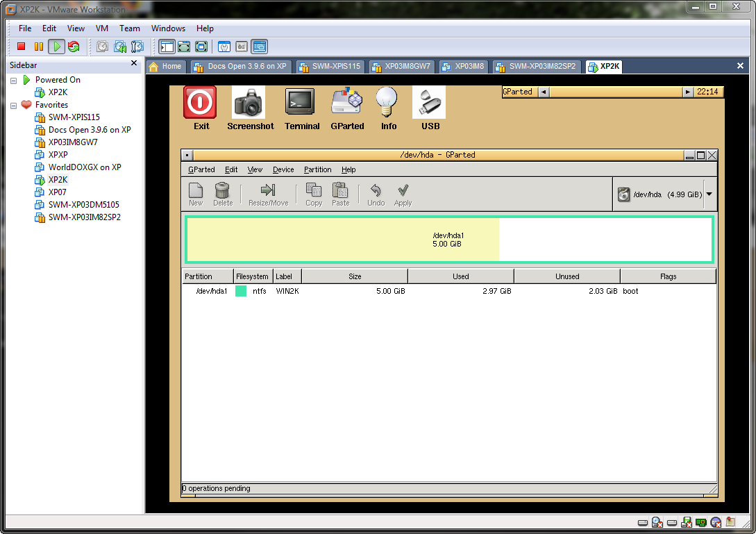Image resolution: width=756 pixels, height=534 pixels.
Task: Click the red Power Off VM toolbar button
Action: [21, 47]
